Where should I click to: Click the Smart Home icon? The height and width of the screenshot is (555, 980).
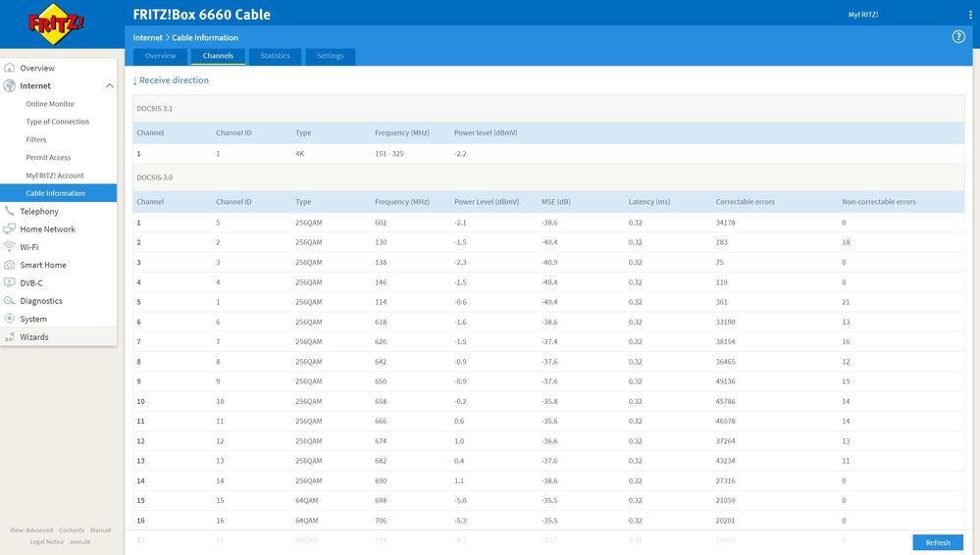tap(10, 265)
